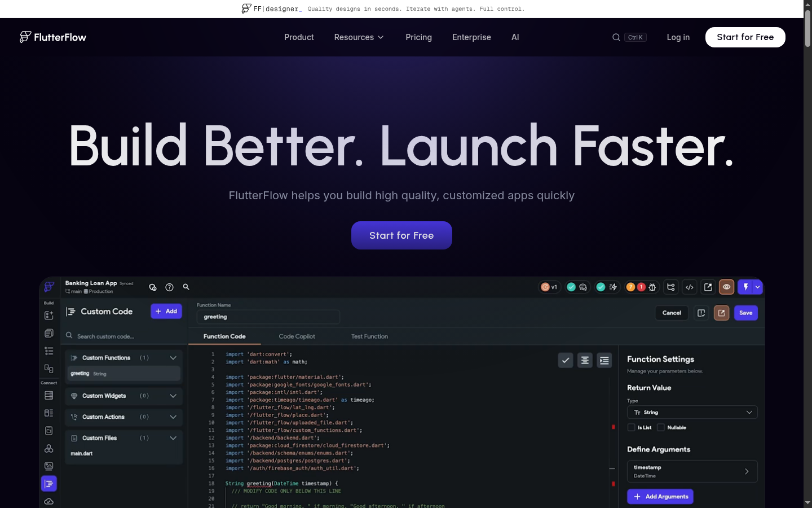Open the site search magnifier icon

pos(616,37)
